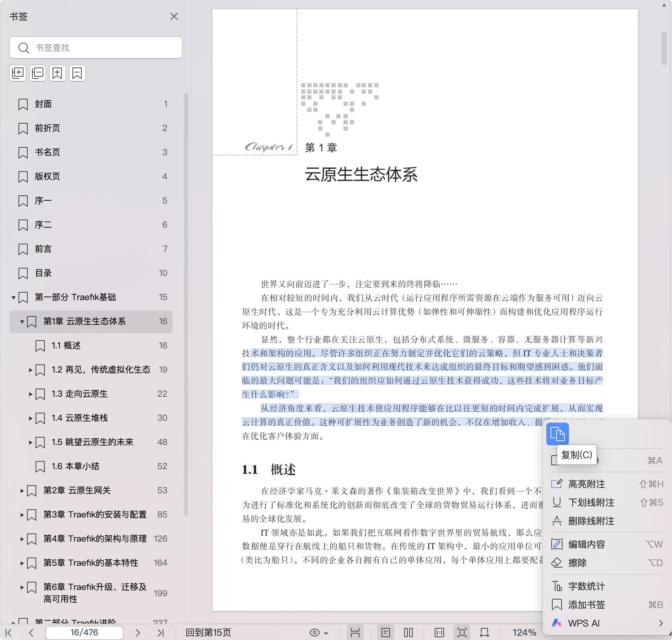Toggle full screen reading mode icon
The image size is (672, 640).
(462, 633)
